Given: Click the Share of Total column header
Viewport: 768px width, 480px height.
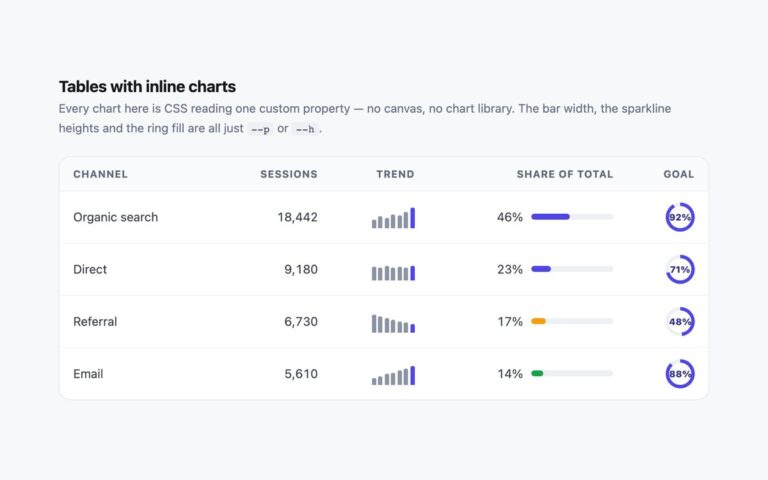Looking at the screenshot, I should pos(565,174).
